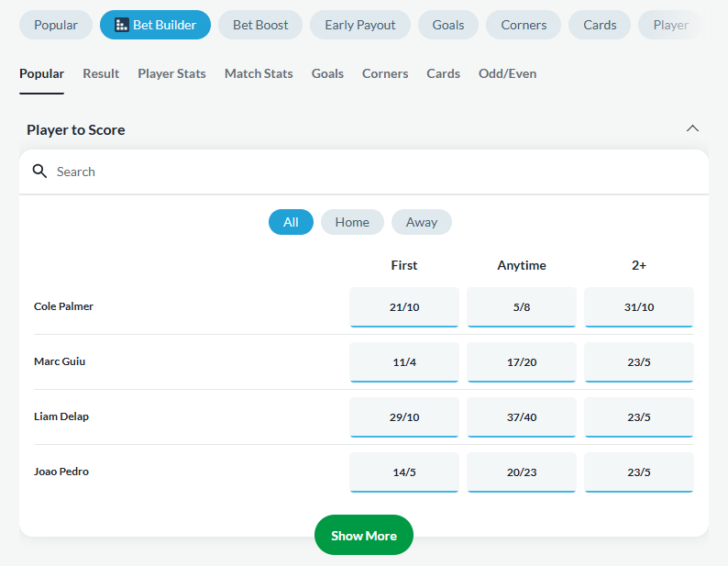Open the Player pill category
The height and width of the screenshot is (566, 728).
[x=671, y=25]
